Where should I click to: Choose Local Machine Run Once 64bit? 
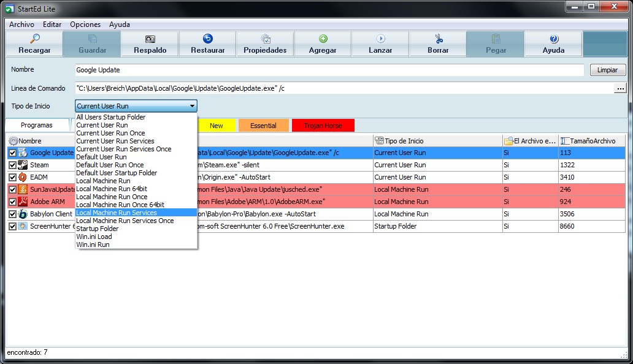tap(136, 205)
